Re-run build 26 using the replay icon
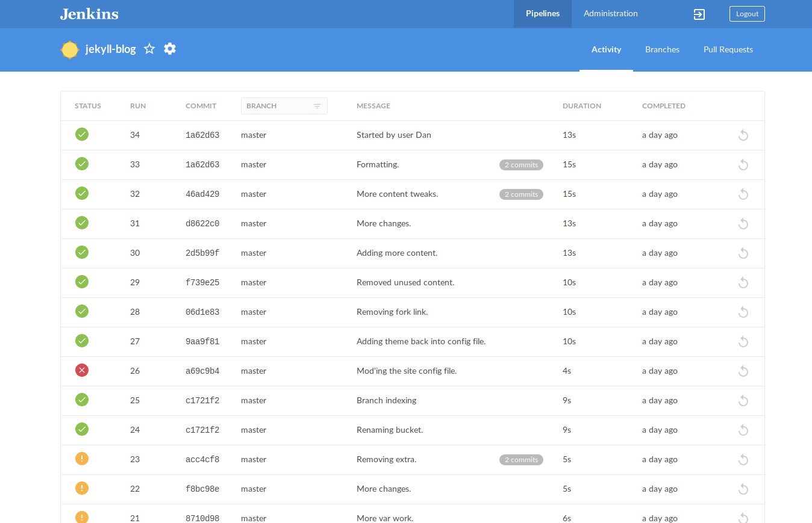This screenshot has height=523, width=812. 743,371
